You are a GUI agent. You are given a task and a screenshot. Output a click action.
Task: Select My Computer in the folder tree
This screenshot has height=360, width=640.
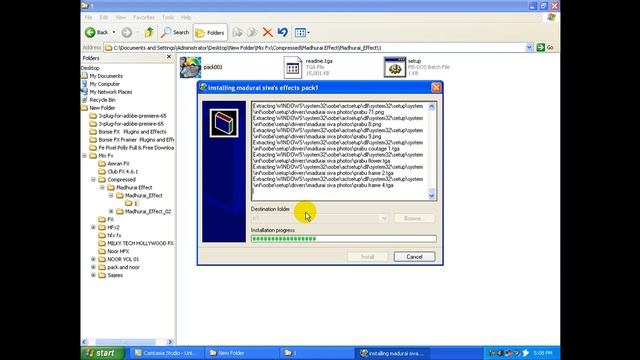click(x=104, y=84)
